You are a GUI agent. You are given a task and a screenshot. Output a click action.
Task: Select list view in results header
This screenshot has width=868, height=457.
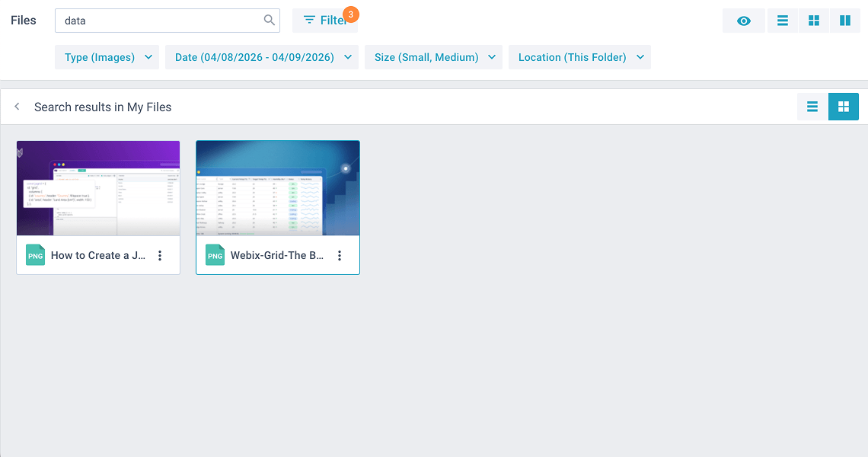[812, 107]
